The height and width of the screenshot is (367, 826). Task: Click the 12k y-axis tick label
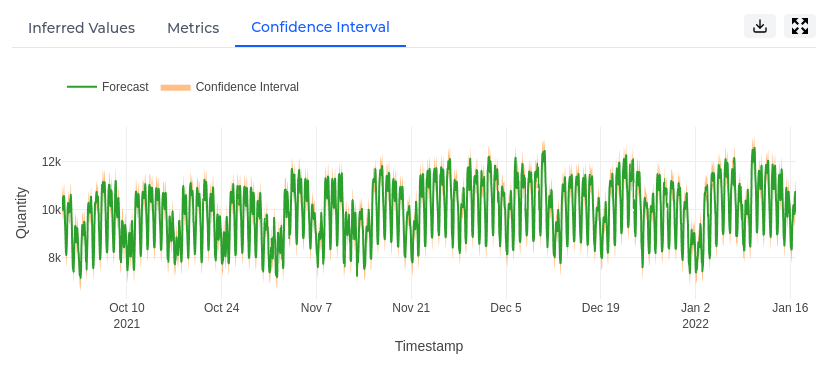coord(51,162)
